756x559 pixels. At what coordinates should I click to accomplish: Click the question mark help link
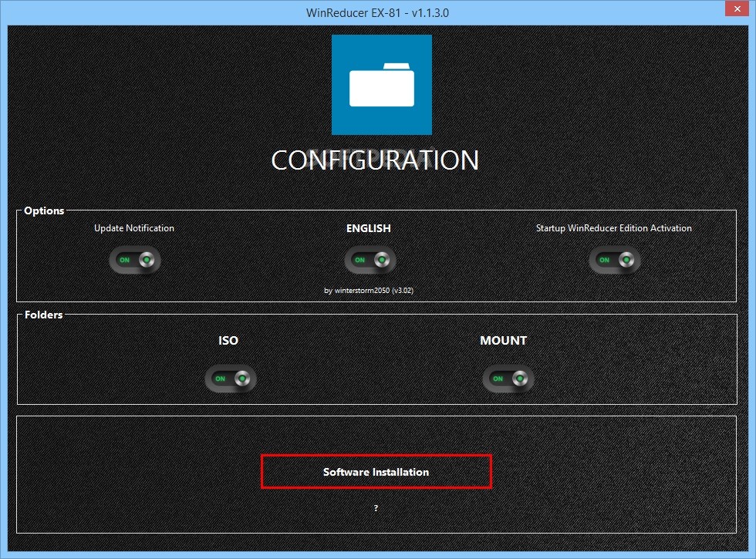point(376,509)
